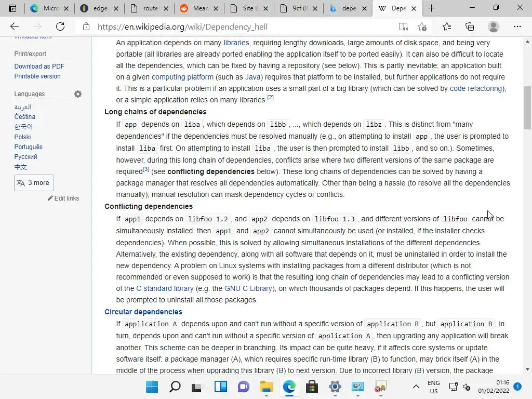Screen dimensions: 532x399
Task: Expand '3 more' languages list
Action: point(34,183)
